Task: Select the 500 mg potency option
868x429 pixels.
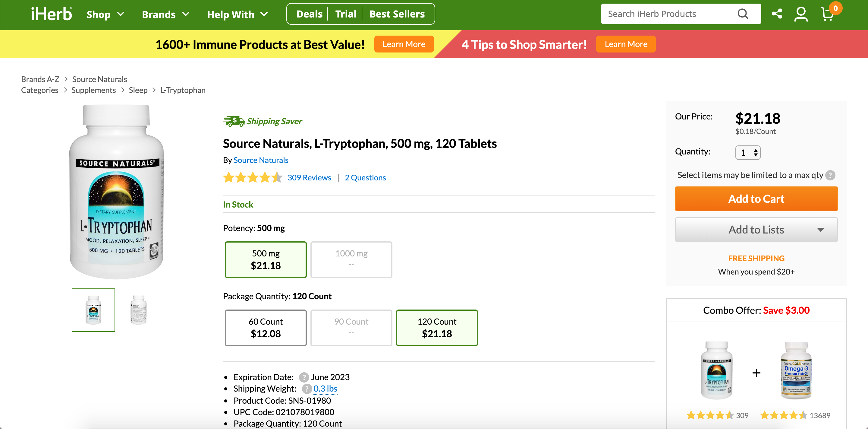Action: (x=266, y=260)
